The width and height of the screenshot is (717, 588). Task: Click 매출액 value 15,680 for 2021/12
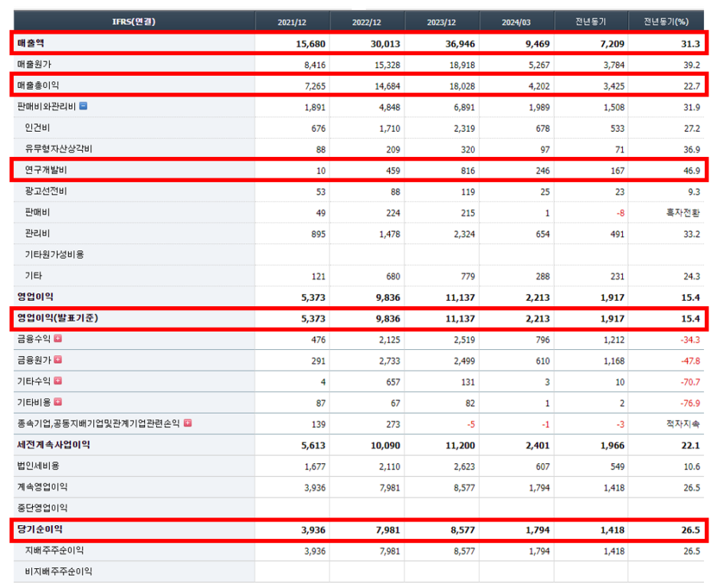310,44
